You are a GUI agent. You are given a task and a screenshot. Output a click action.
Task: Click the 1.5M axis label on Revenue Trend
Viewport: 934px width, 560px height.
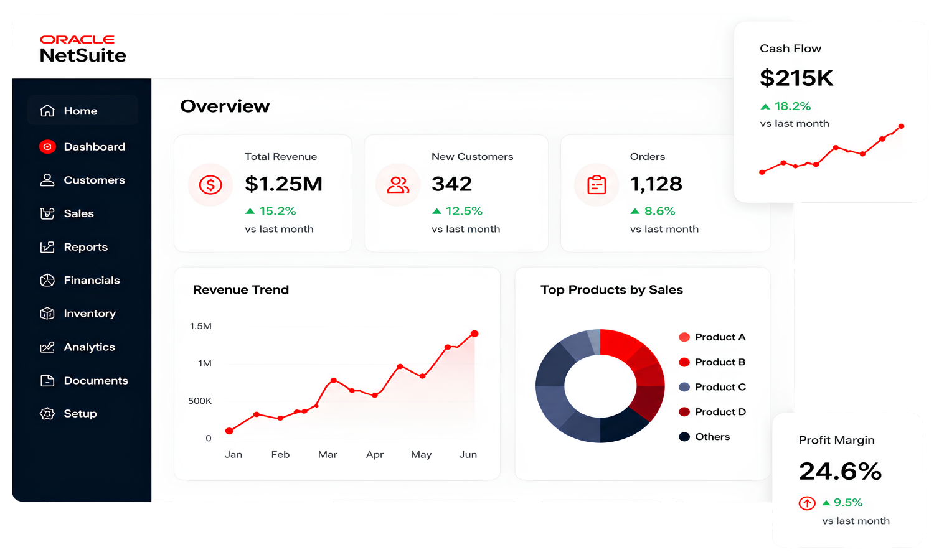pyautogui.click(x=200, y=326)
